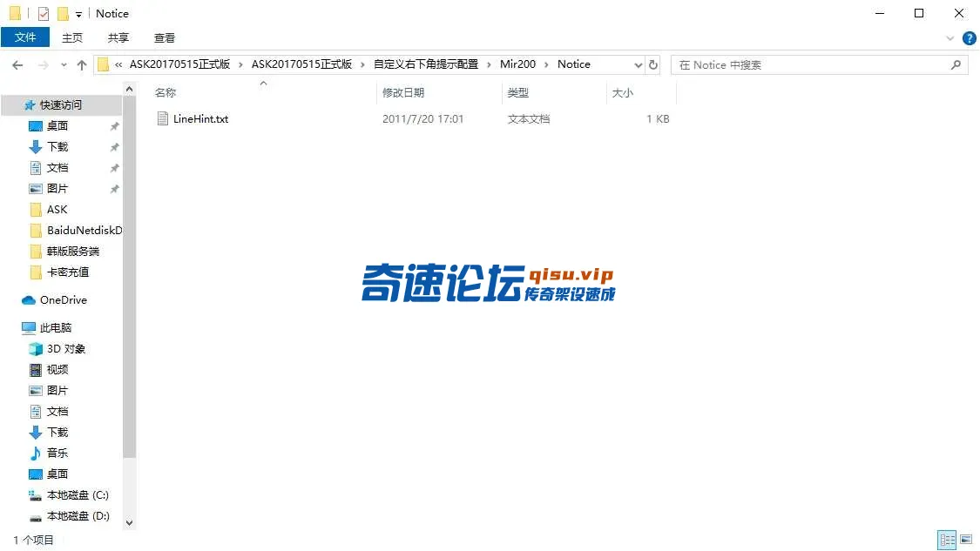The image size is (980, 551).
Task: Click the search magnifier icon
Action: pyautogui.click(x=956, y=65)
